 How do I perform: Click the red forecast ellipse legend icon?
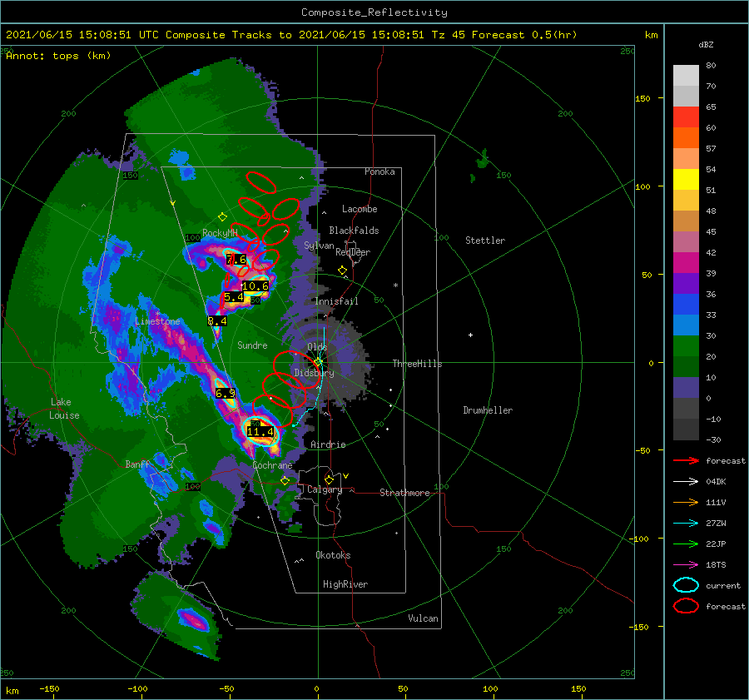686,606
